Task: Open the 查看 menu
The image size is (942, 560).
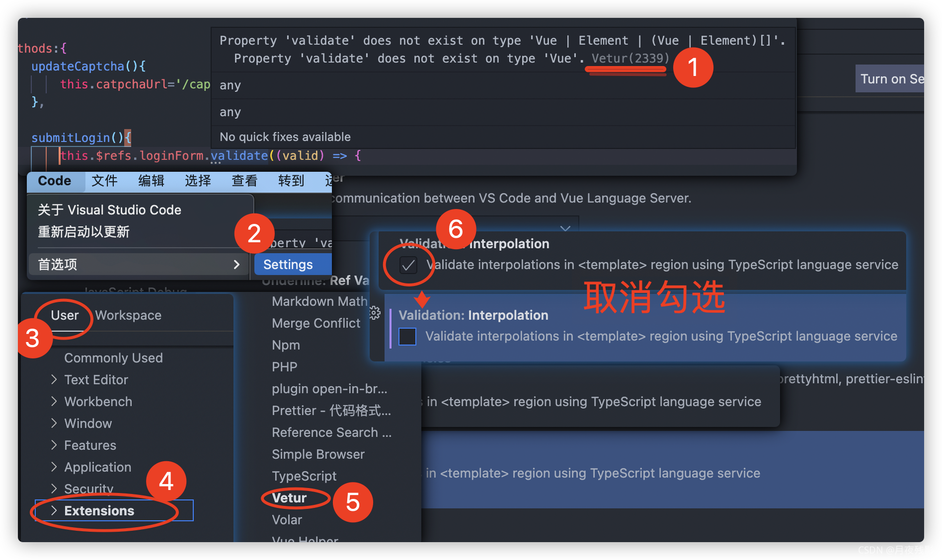Action: (244, 181)
